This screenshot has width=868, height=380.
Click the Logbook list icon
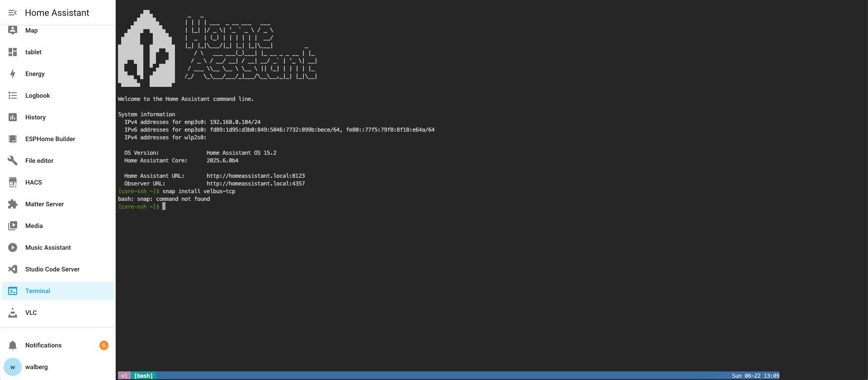(13, 95)
